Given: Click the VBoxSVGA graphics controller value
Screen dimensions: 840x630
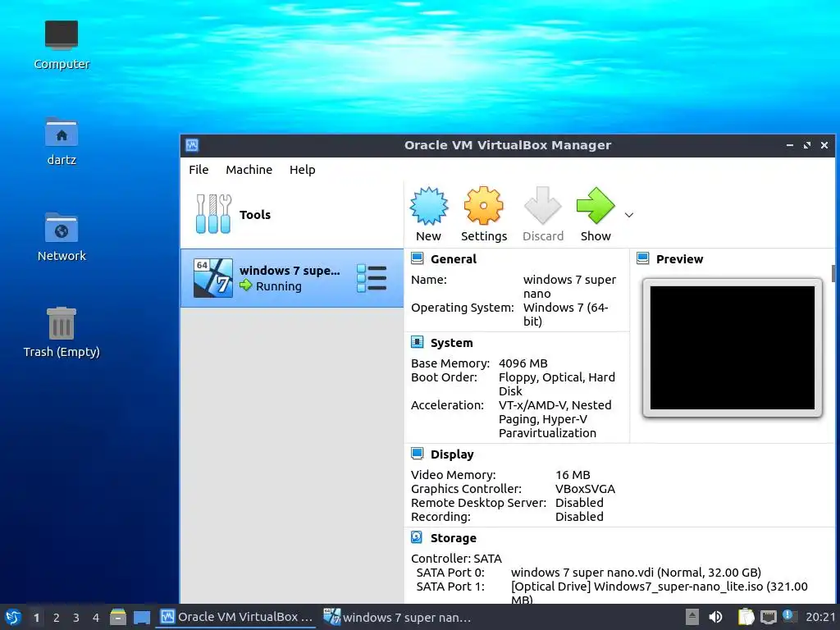Looking at the screenshot, I should pyautogui.click(x=585, y=489).
